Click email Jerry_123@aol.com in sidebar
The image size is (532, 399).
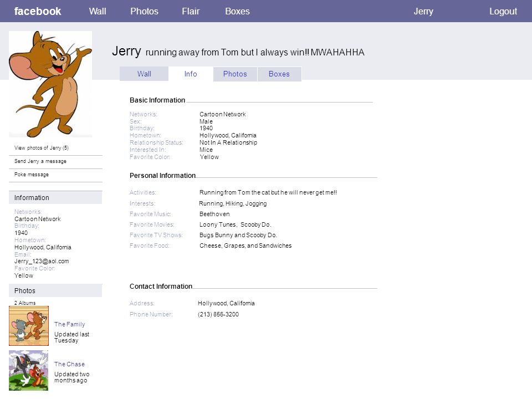(42, 261)
